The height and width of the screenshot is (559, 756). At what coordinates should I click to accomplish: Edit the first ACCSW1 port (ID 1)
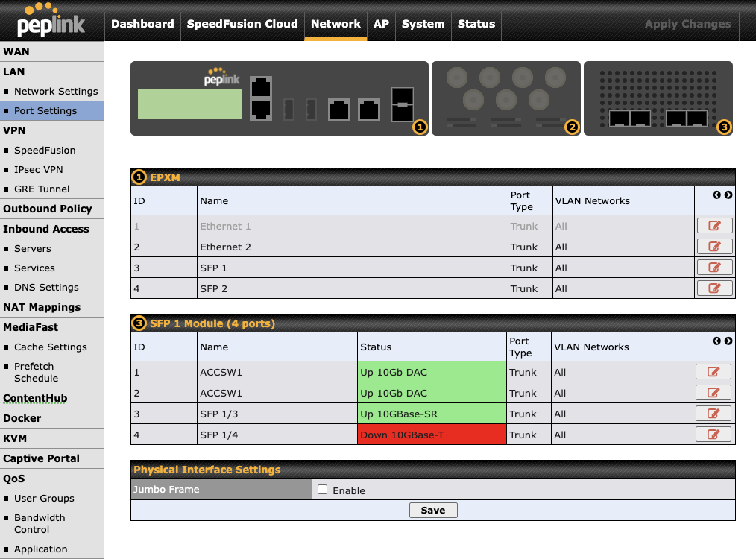(714, 371)
